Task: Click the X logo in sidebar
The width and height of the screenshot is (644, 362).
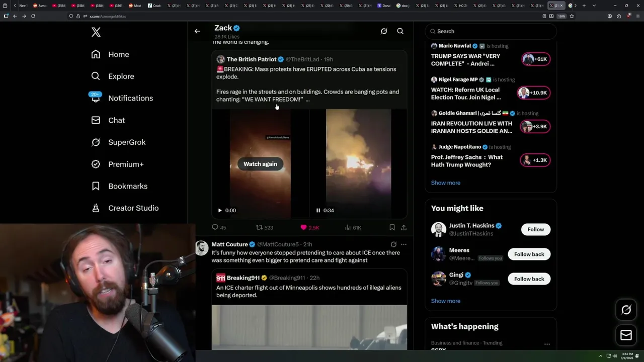Action: pyautogui.click(x=96, y=32)
